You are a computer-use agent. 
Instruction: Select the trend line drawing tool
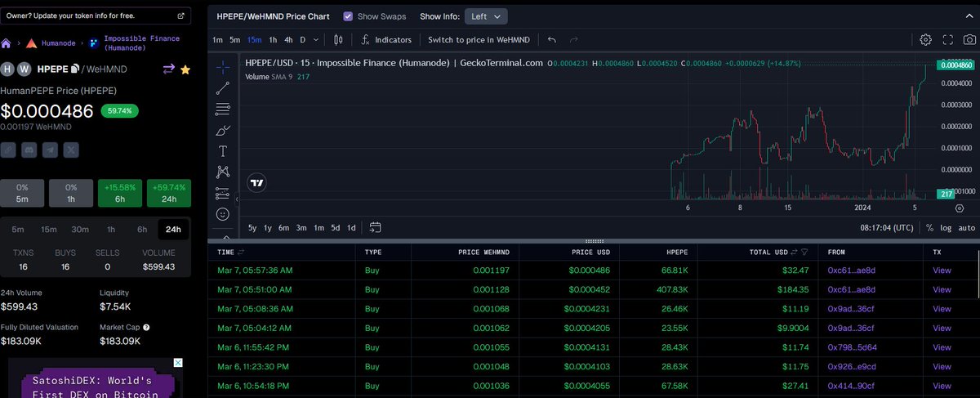(x=222, y=88)
